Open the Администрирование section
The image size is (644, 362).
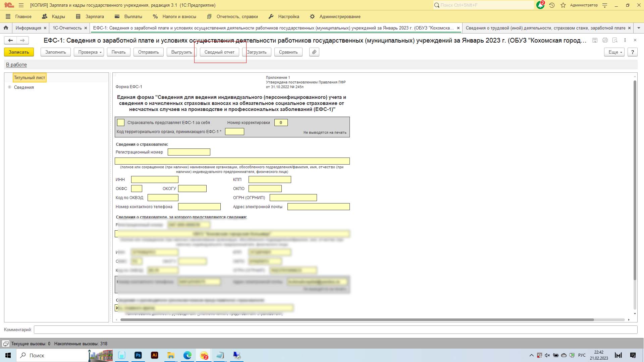335,16
